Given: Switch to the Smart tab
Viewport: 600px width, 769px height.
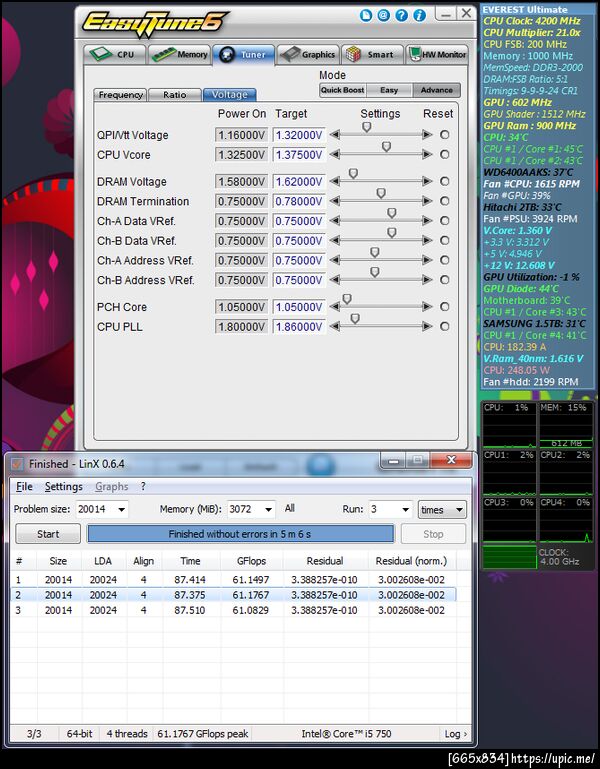Looking at the screenshot, I should 372,54.
